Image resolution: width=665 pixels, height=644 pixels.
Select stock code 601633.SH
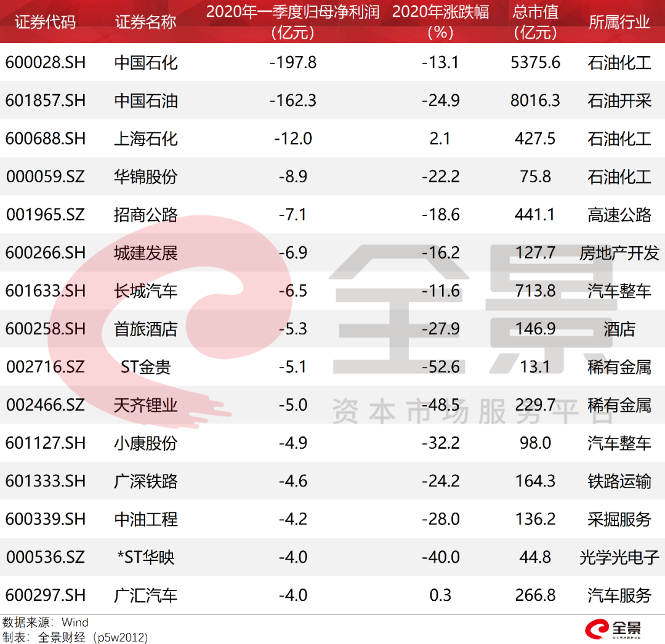[46, 291]
